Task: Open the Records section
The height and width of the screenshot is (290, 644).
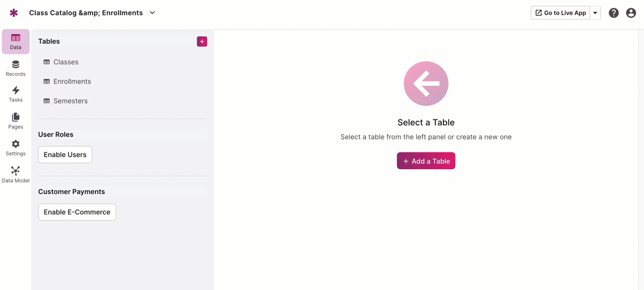Action: tap(16, 68)
